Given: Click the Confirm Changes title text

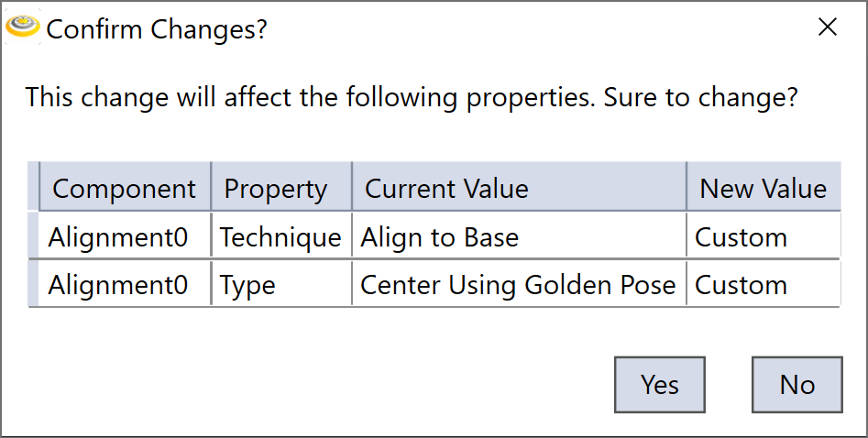Looking at the screenshot, I should pos(157,29).
